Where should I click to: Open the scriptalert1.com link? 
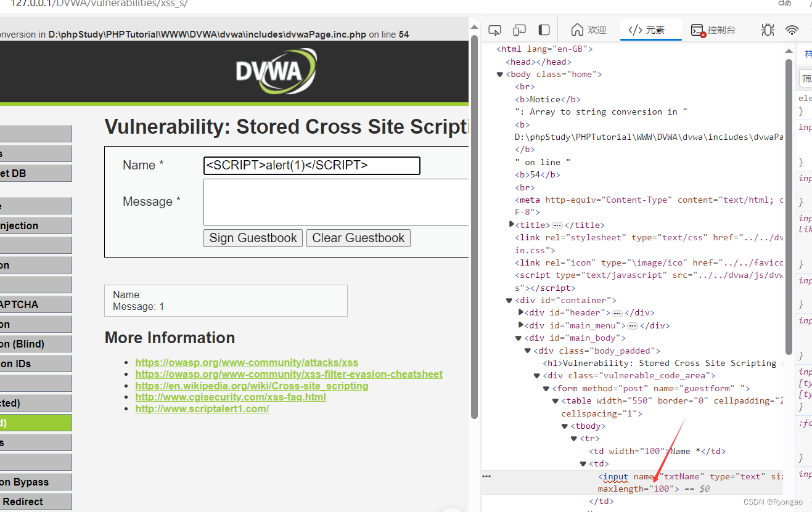pyautogui.click(x=202, y=408)
